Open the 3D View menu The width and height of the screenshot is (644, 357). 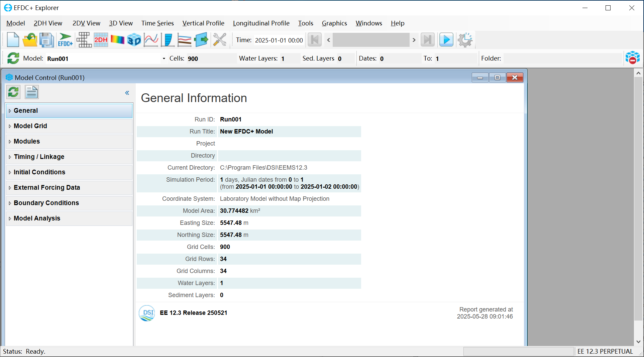pos(121,23)
